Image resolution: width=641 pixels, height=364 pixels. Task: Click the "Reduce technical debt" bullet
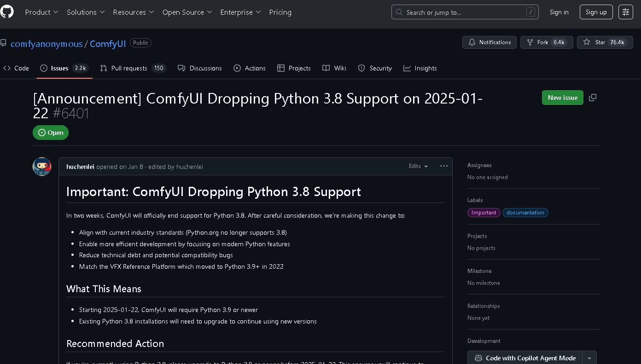click(x=156, y=255)
